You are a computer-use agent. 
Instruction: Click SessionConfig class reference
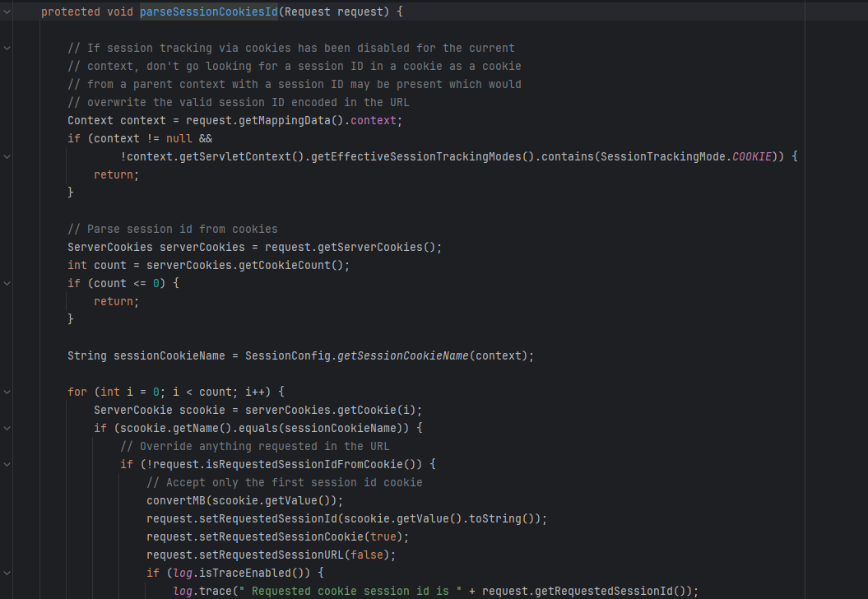288,356
